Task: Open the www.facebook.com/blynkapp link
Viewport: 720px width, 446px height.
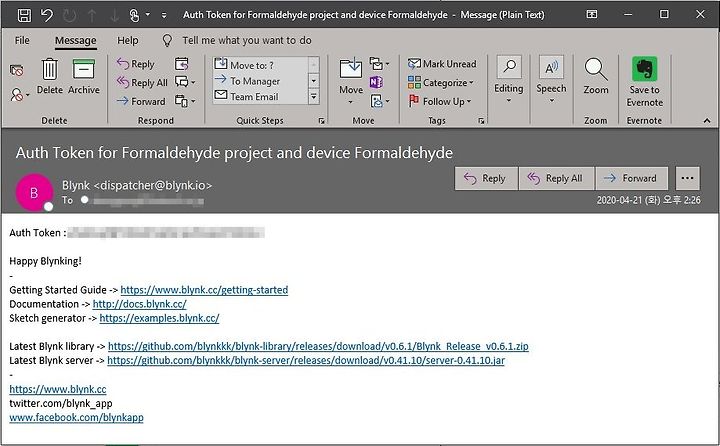Action: [76, 418]
